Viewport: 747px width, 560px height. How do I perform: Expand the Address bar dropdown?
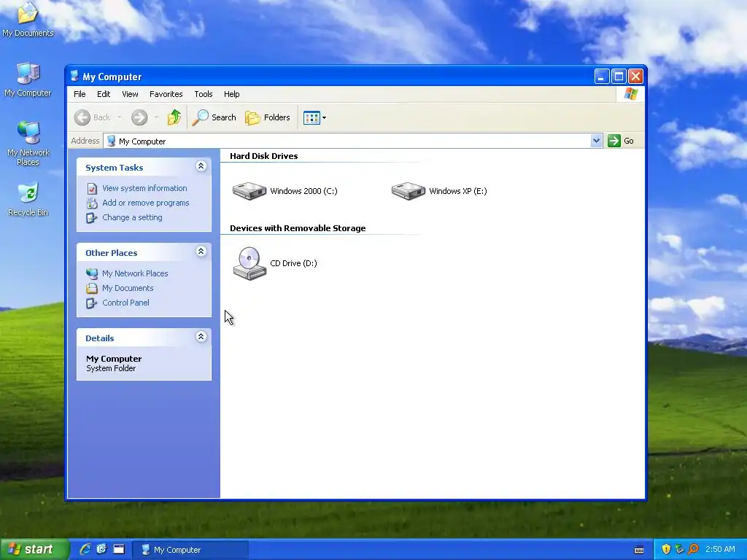pos(596,141)
